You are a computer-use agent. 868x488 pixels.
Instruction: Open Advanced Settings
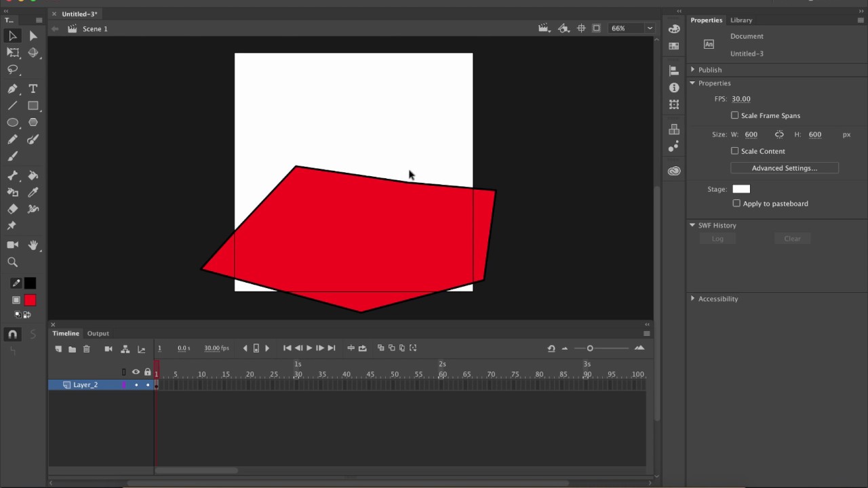785,168
